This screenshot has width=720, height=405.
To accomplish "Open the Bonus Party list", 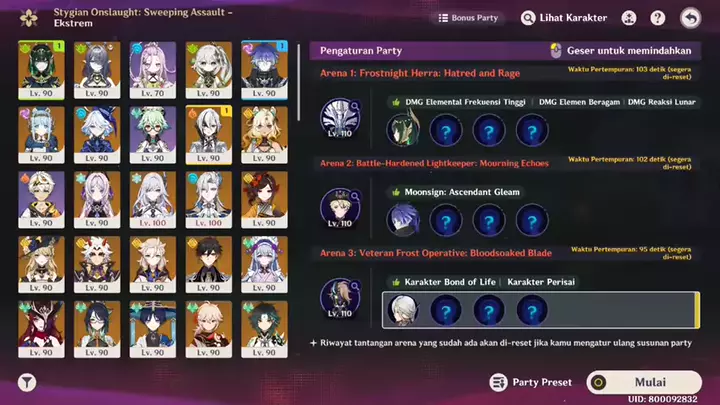I will 468,18.
